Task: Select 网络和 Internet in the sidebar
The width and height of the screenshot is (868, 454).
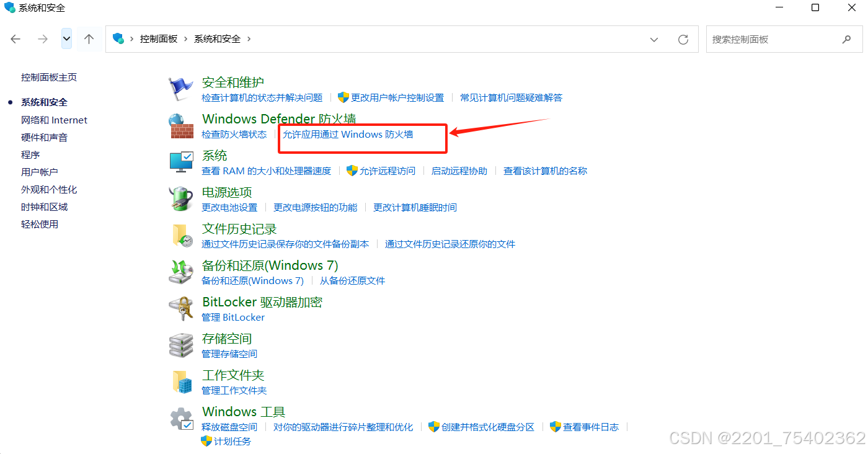Action: click(x=54, y=120)
